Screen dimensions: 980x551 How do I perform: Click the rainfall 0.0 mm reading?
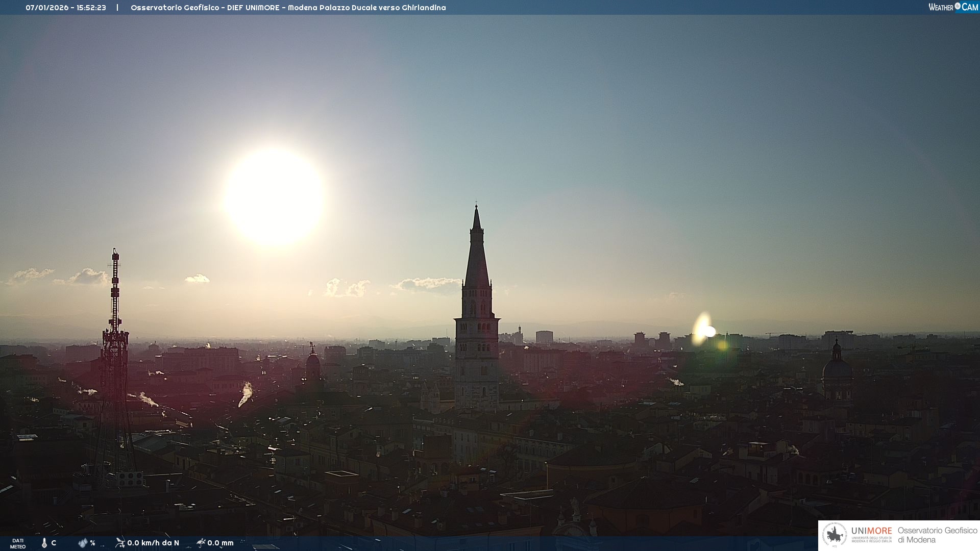[x=220, y=543]
